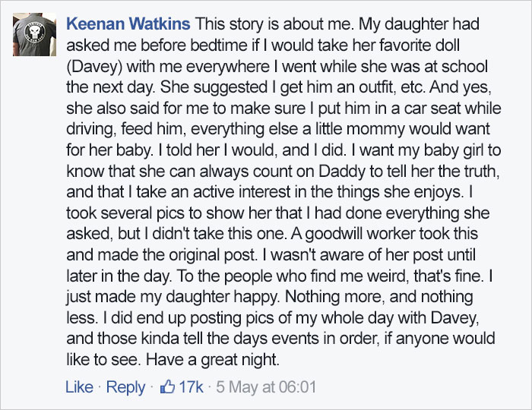The image size is (532, 410).
Task: View the 17k likes count
Action: pos(191,387)
